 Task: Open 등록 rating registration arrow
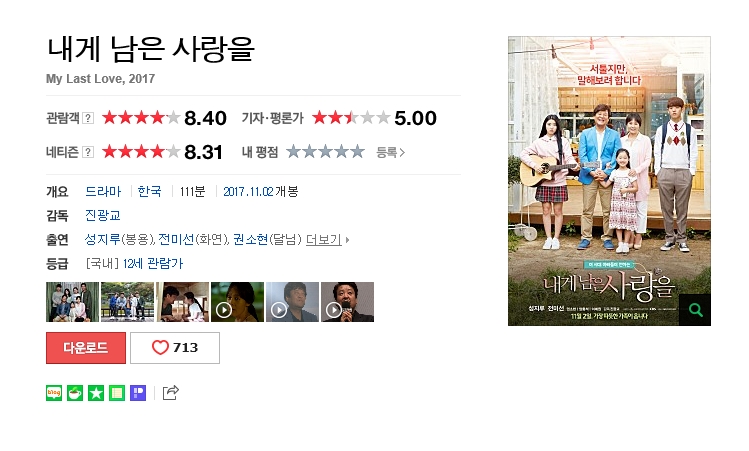pos(391,152)
